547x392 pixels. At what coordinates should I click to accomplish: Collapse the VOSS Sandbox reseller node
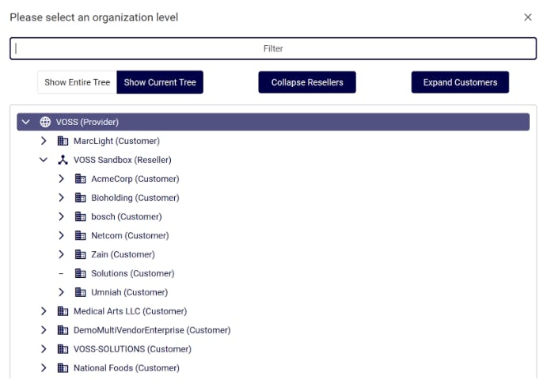pyautogui.click(x=44, y=160)
